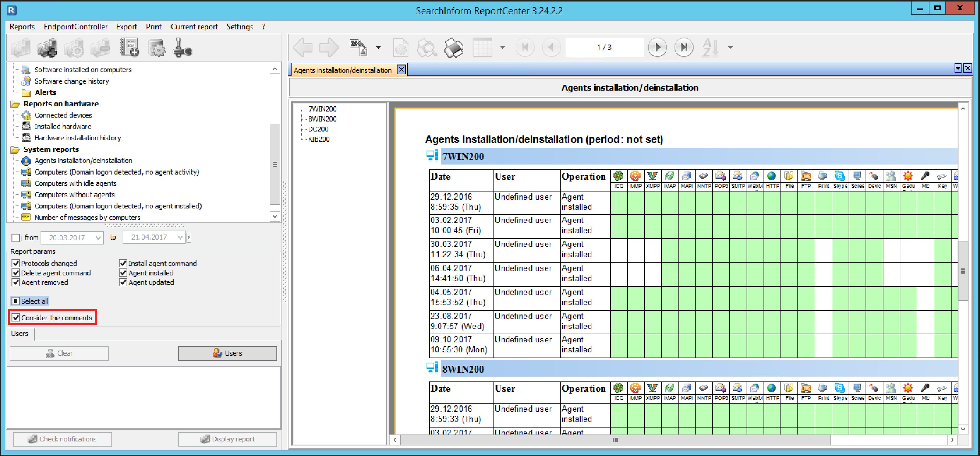Click the stamp tool toolbar icon
The width and height of the screenshot is (980, 456).
[183, 48]
